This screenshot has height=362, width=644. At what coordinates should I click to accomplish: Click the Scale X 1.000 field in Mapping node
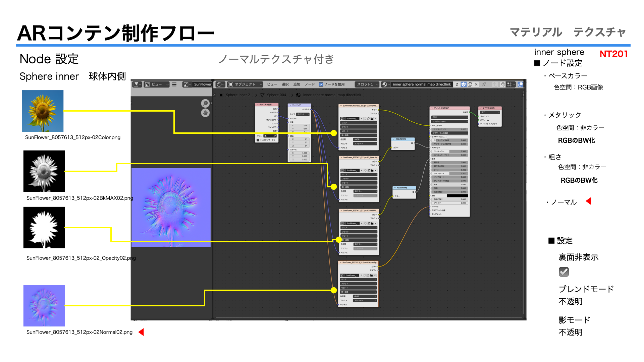tap(299, 153)
